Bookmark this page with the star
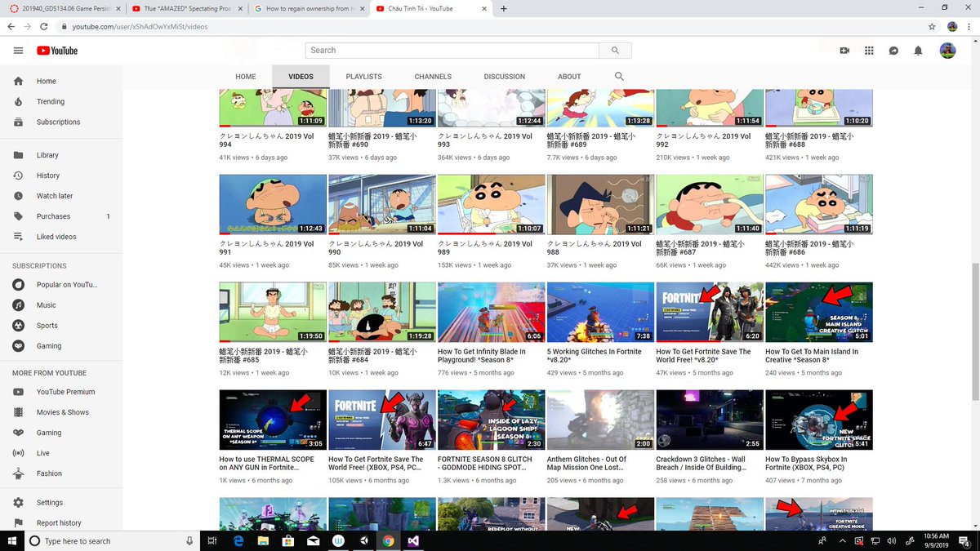This screenshot has height=551, width=980. tap(932, 26)
